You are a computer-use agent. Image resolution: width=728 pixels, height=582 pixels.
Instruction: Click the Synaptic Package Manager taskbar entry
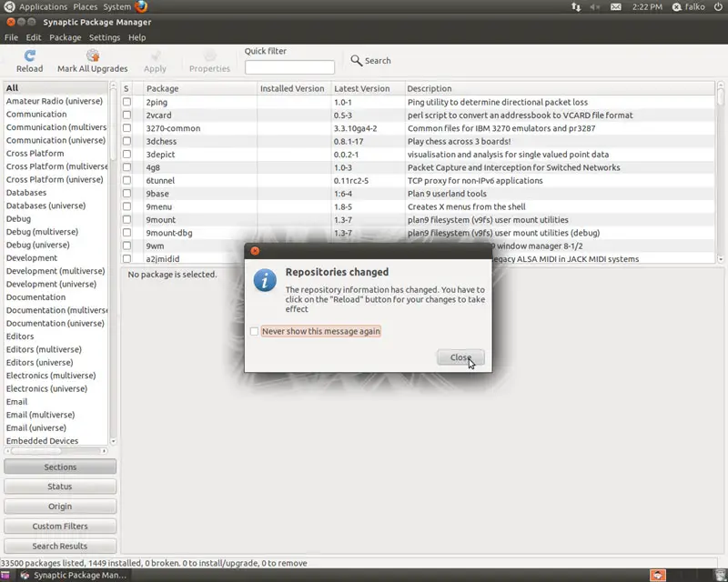74,576
